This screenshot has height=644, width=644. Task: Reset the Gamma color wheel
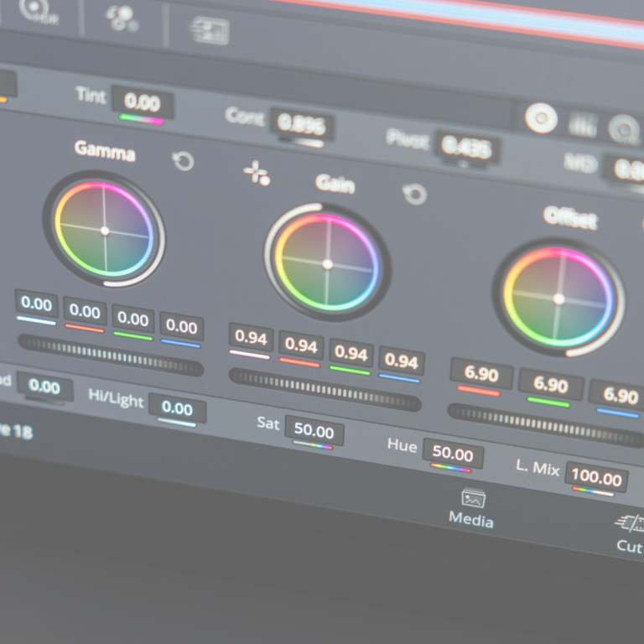(183, 160)
